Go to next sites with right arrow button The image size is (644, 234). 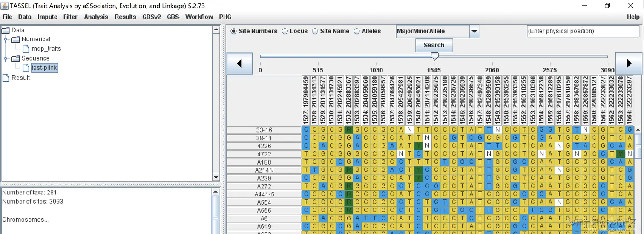pos(629,64)
